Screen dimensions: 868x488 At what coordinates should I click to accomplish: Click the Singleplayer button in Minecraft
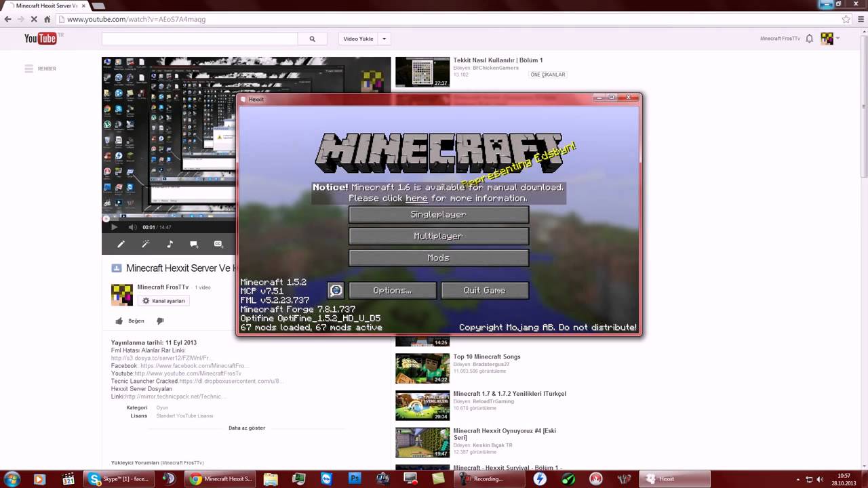click(x=438, y=214)
